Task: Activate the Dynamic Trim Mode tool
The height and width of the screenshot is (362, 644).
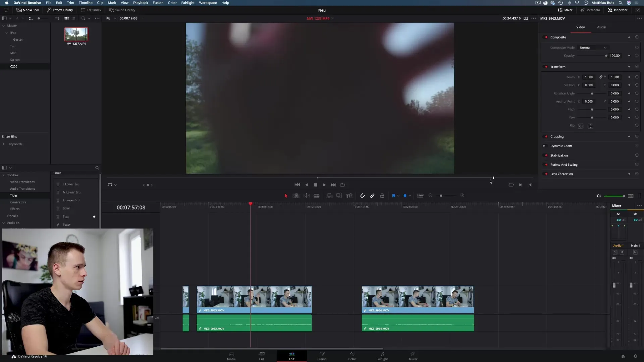Action: click(x=307, y=196)
